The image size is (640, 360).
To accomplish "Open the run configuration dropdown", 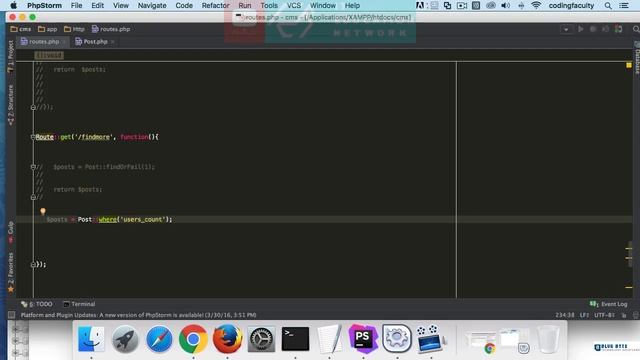I will point(566,29).
